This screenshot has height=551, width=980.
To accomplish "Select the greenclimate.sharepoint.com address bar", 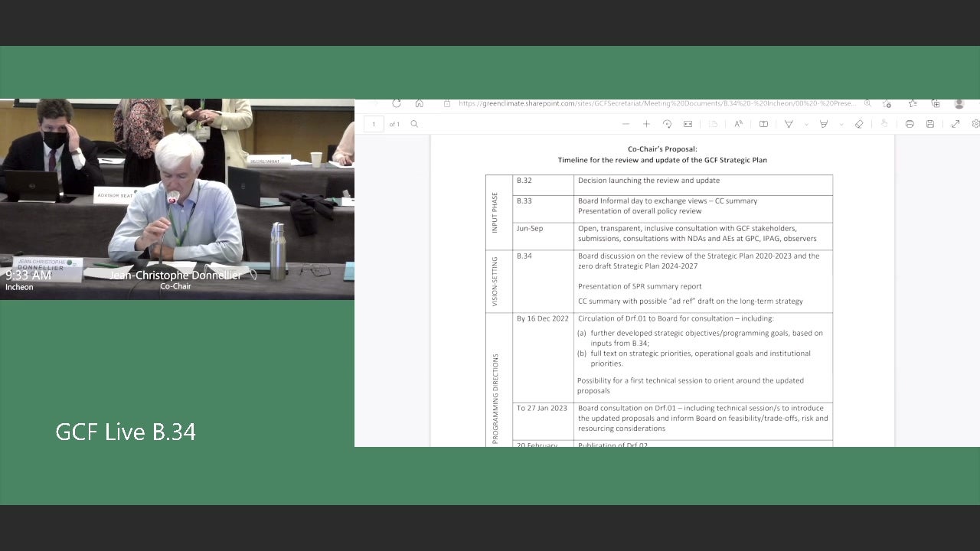I will point(657,103).
